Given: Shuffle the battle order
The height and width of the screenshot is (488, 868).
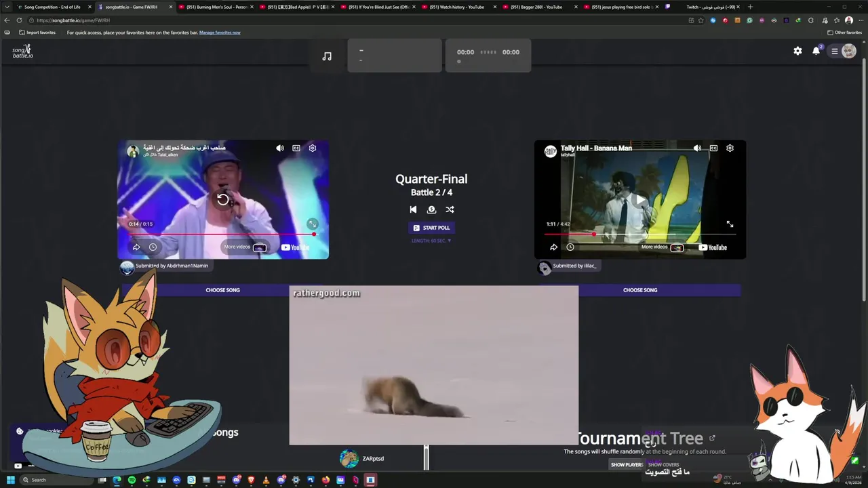Looking at the screenshot, I should point(450,209).
